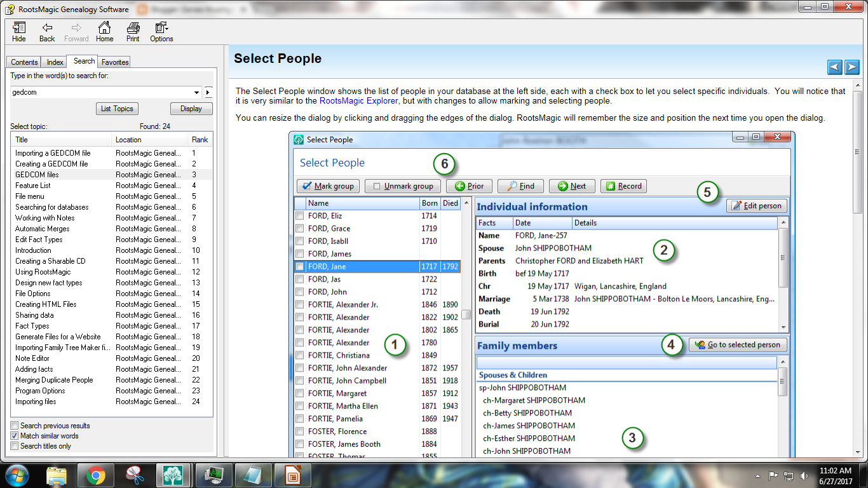Click the Display button
Viewport: 868px width, 488px height.
tap(191, 109)
